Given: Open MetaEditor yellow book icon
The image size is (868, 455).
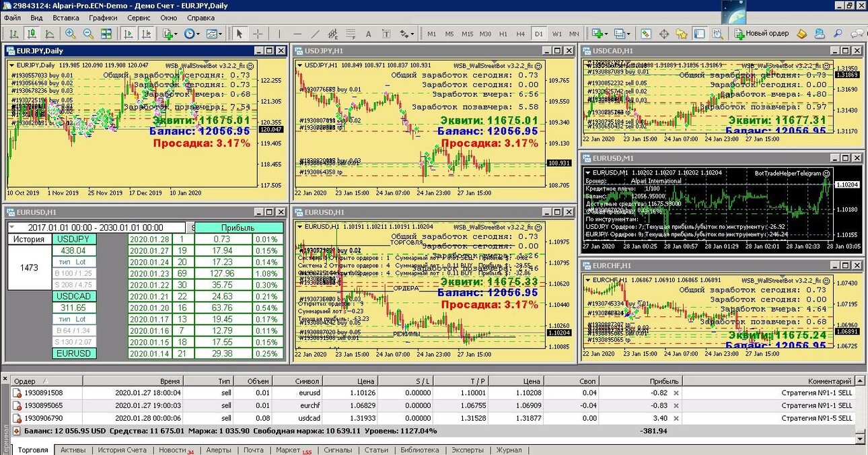Looking at the screenshot, I should [x=801, y=34].
